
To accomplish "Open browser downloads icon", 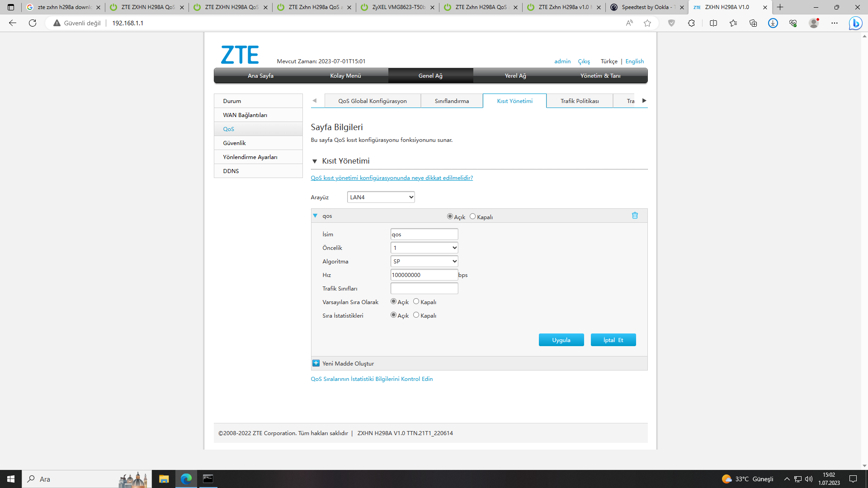I will (x=773, y=23).
